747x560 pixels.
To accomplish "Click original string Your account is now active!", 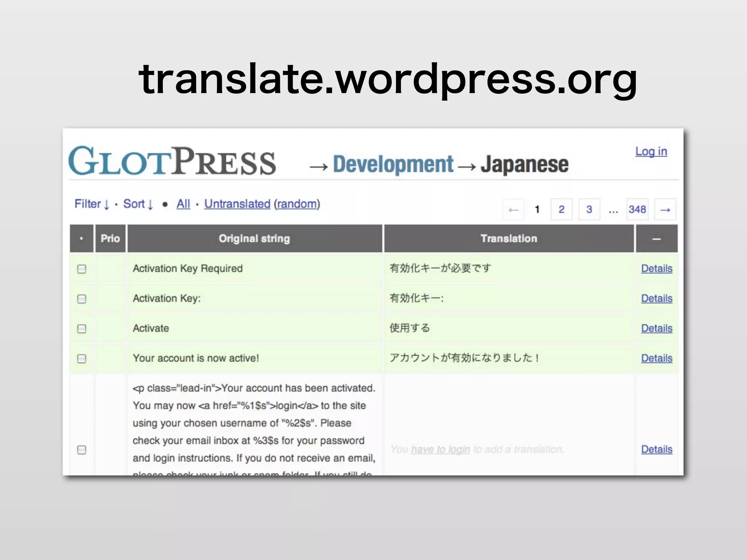I will coord(196,358).
